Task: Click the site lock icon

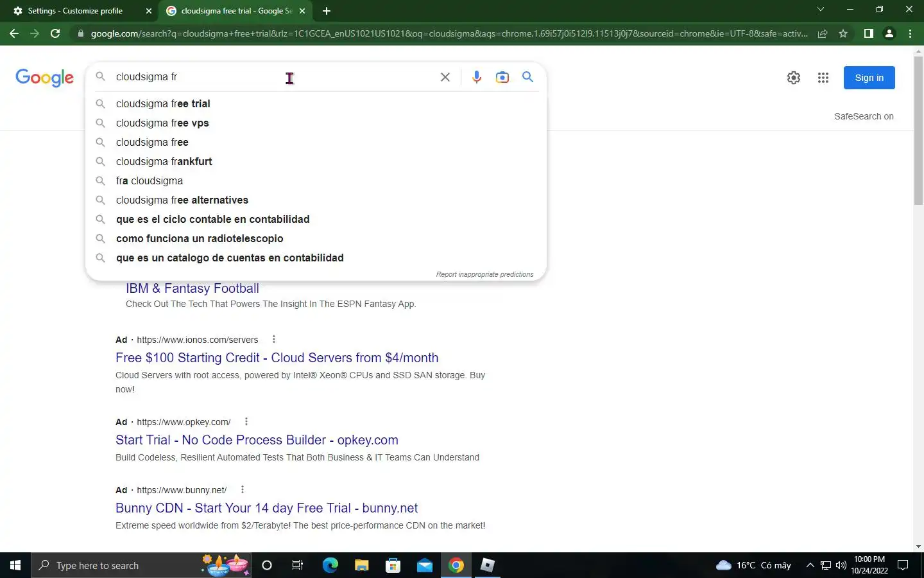Action: point(80,33)
